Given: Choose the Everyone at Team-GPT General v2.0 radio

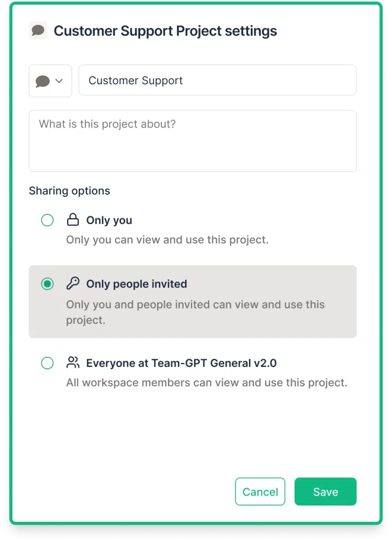Looking at the screenshot, I should point(47,363).
